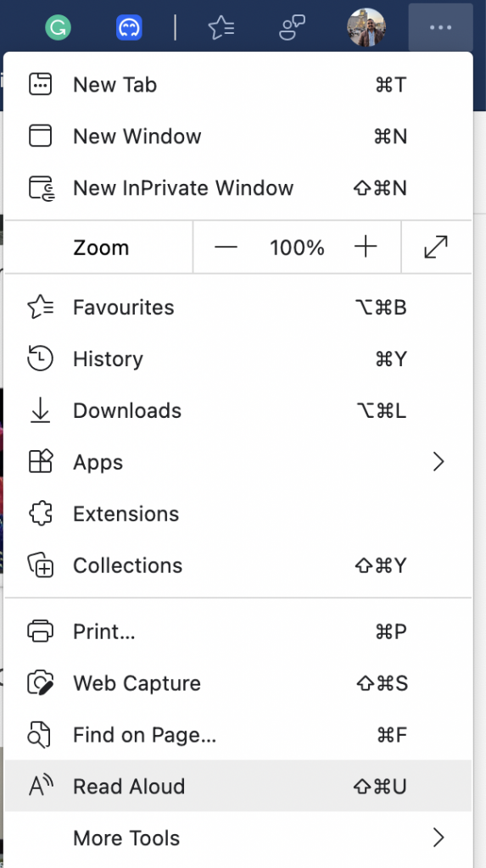The height and width of the screenshot is (868, 486).
Task: Select the History menu entry
Action: (238, 359)
